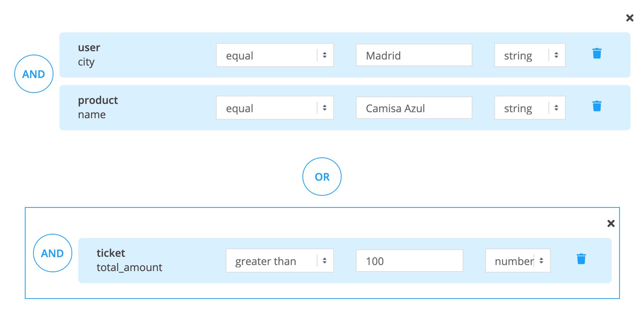Click the Madrid value field

(x=414, y=55)
